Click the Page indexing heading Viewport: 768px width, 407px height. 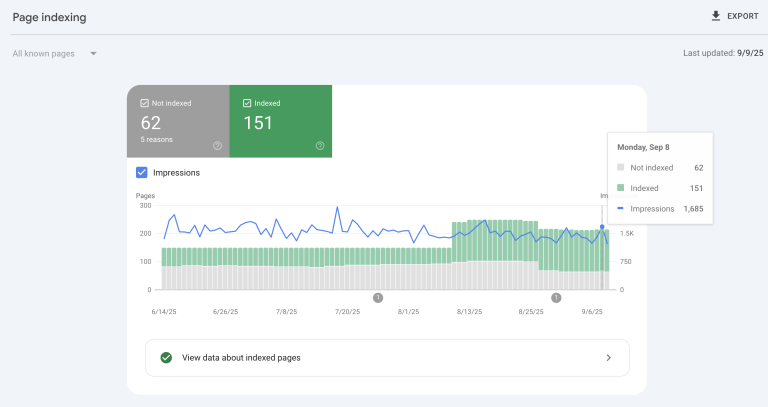[x=49, y=17]
